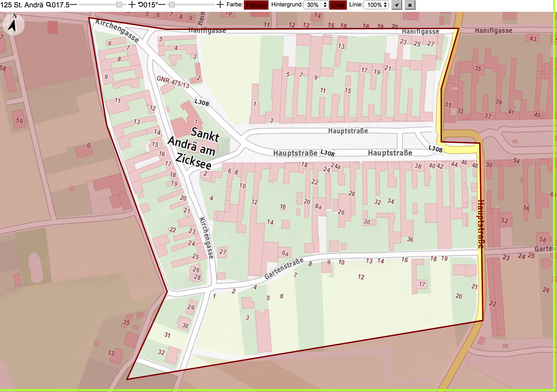Decrease rotation with the minus icon

162,5
